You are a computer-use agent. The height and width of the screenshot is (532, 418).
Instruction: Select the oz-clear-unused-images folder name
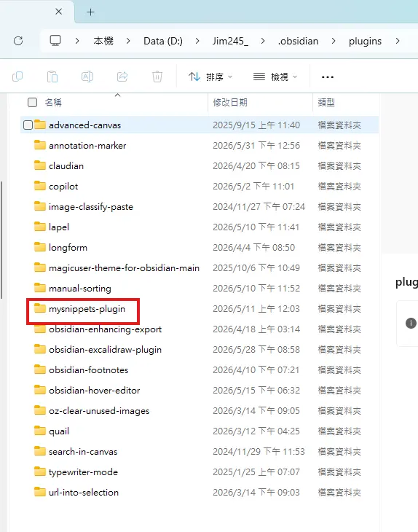click(x=99, y=411)
